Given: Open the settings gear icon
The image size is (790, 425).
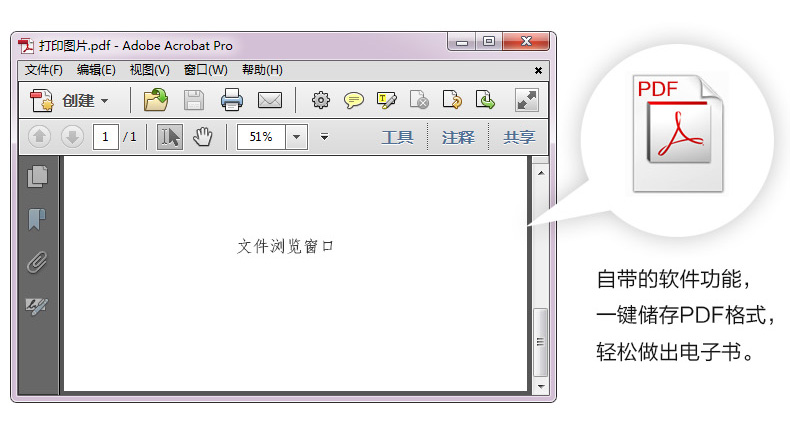Looking at the screenshot, I should pyautogui.click(x=321, y=100).
